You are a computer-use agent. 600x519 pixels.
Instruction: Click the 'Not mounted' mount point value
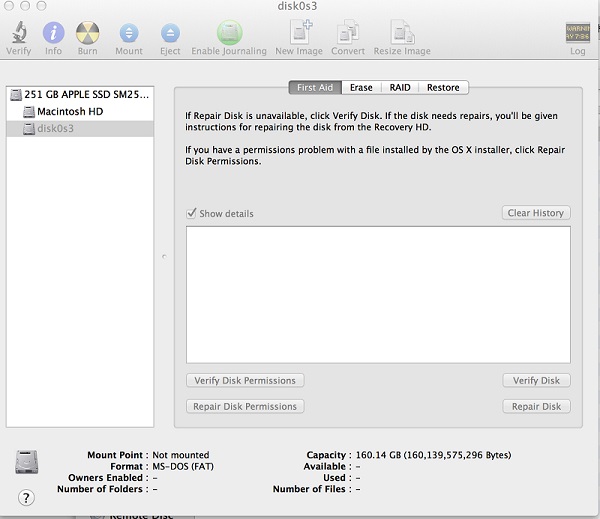click(x=181, y=455)
